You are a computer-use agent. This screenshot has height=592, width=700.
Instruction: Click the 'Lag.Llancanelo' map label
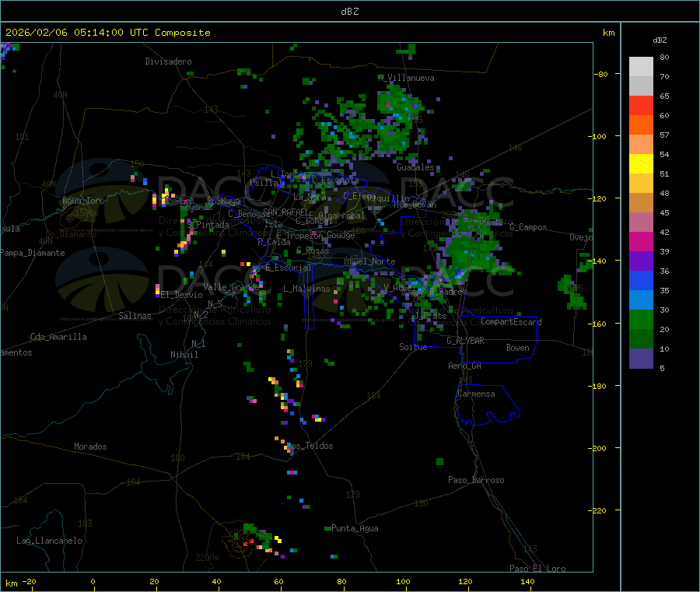tap(50, 541)
